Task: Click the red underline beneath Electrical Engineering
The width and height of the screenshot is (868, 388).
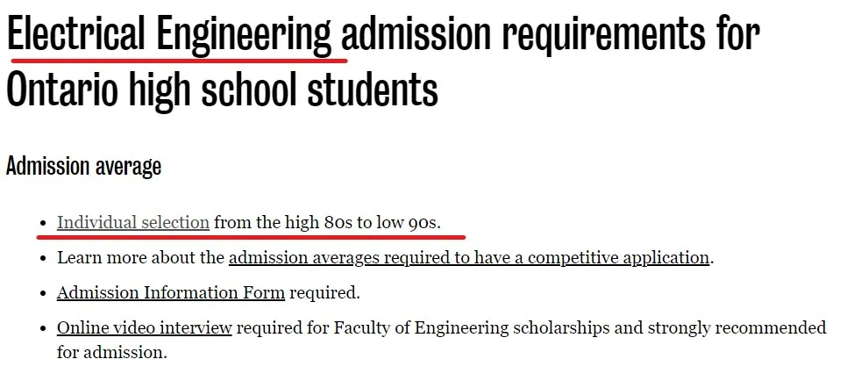Action: (x=179, y=60)
